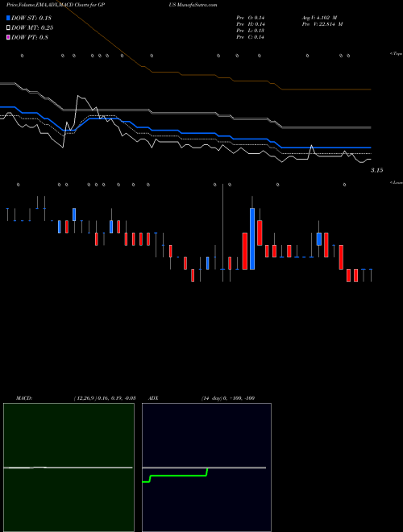The height and width of the screenshot is (532, 403).
Task: Click the white MACD line in the MACD panel
Action: (x=68, y=468)
